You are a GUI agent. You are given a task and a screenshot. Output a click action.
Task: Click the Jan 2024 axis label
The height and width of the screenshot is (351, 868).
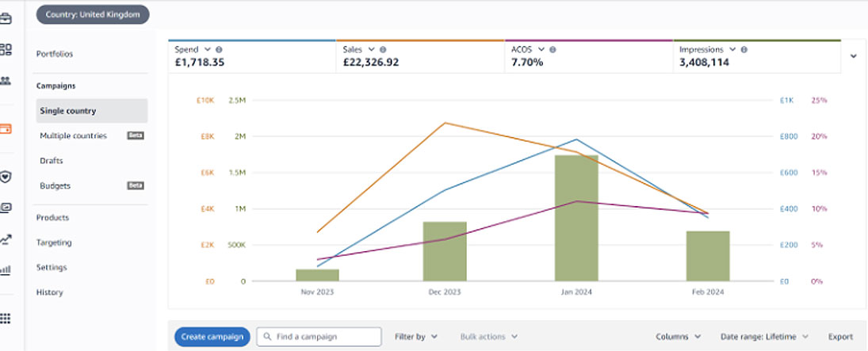pyautogui.click(x=576, y=292)
